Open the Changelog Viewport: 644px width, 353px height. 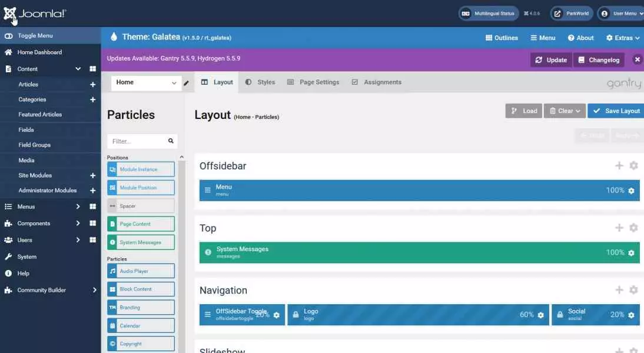(x=599, y=60)
